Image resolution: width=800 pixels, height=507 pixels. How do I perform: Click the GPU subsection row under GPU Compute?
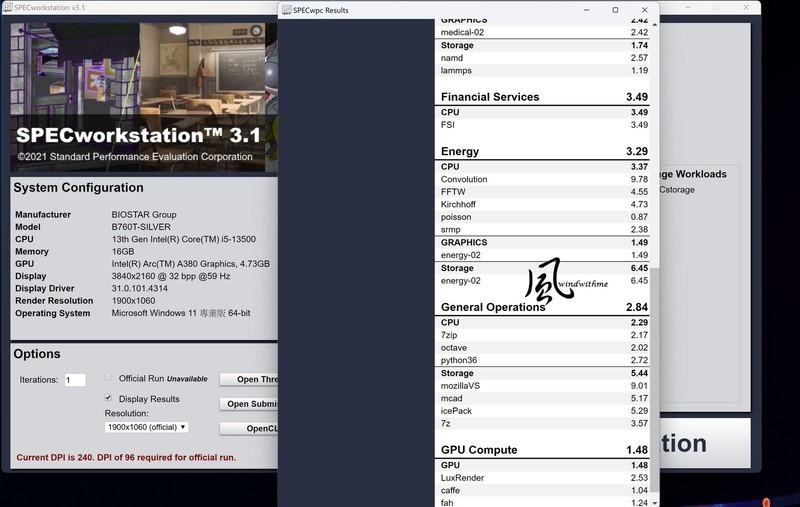[543, 465]
